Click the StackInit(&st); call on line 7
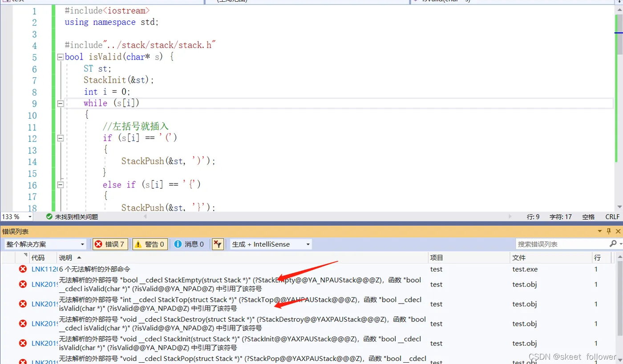623x364 pixels. pos(118,80)
